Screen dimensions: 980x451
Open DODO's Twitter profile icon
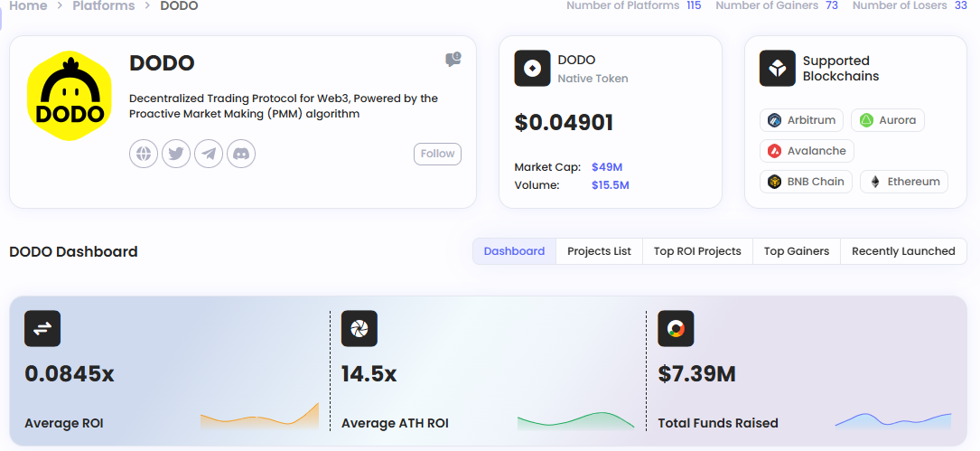point(176,154)
